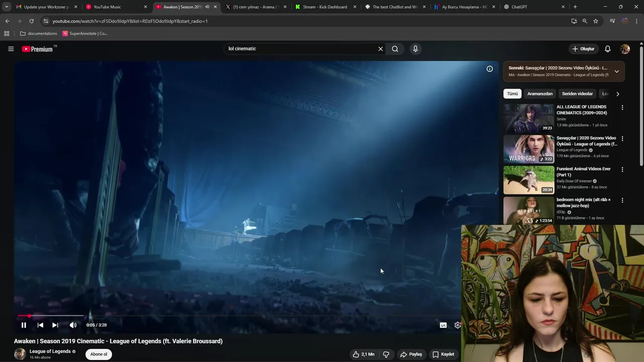Select the Seriden videolar filter chip
Screen dimensions: 644x362
[x=577, y=94]
